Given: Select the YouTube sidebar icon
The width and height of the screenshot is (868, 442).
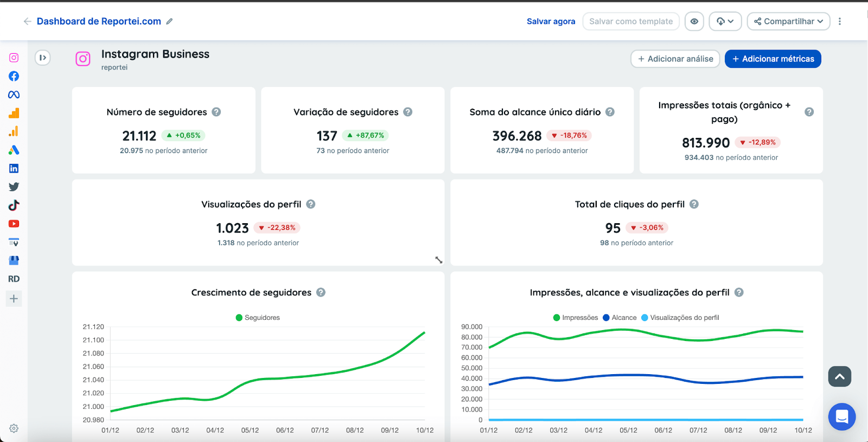Looking at the screenshot, I should (14, 224).
